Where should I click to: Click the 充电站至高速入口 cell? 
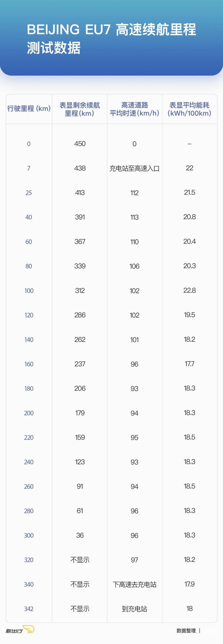coord(135,169)
